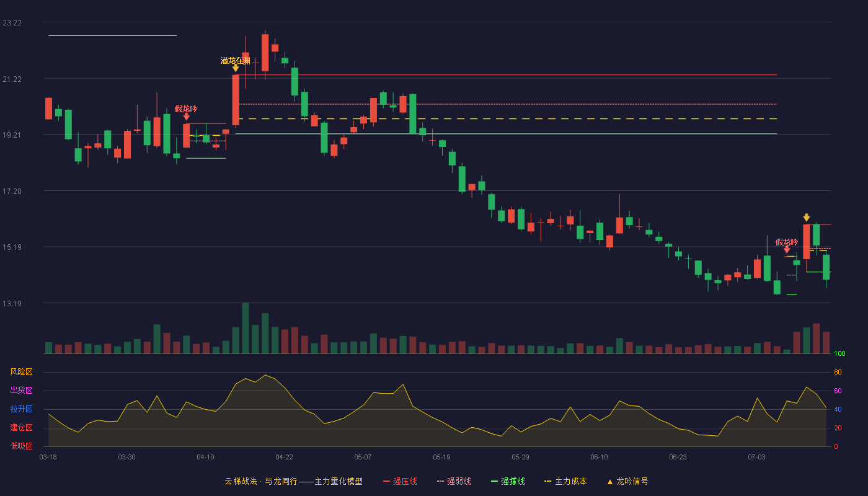Toggle the 主力成本 legend entry
The image size is (868, 496).
point(565,481)
